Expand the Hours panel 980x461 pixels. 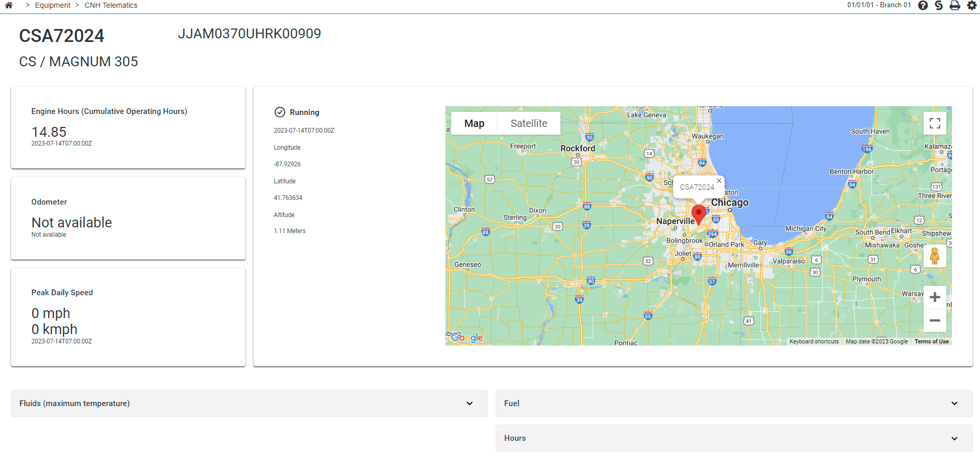(x=734, y=438)
